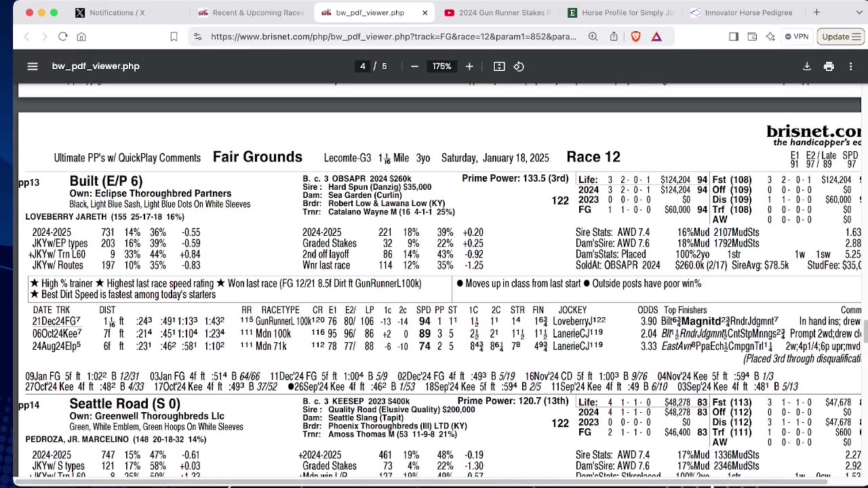Click the address bar zoom magnifier icon

coord(593,37)
